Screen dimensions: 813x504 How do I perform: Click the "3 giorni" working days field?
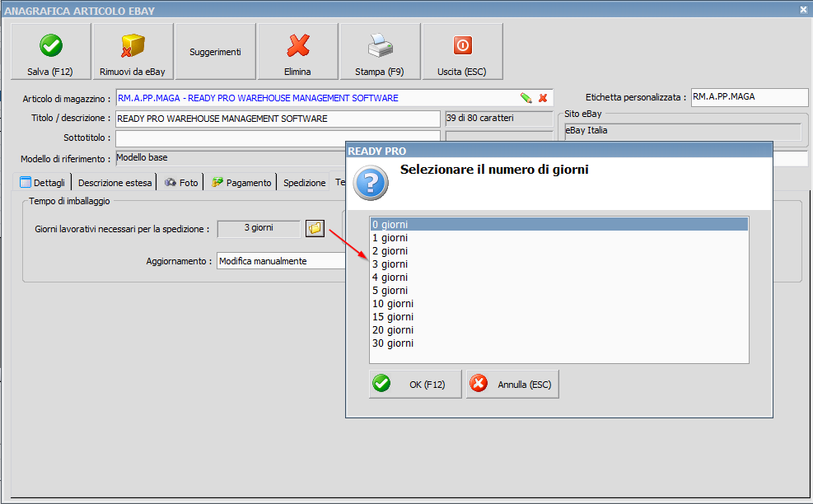(x=259, y=228)
